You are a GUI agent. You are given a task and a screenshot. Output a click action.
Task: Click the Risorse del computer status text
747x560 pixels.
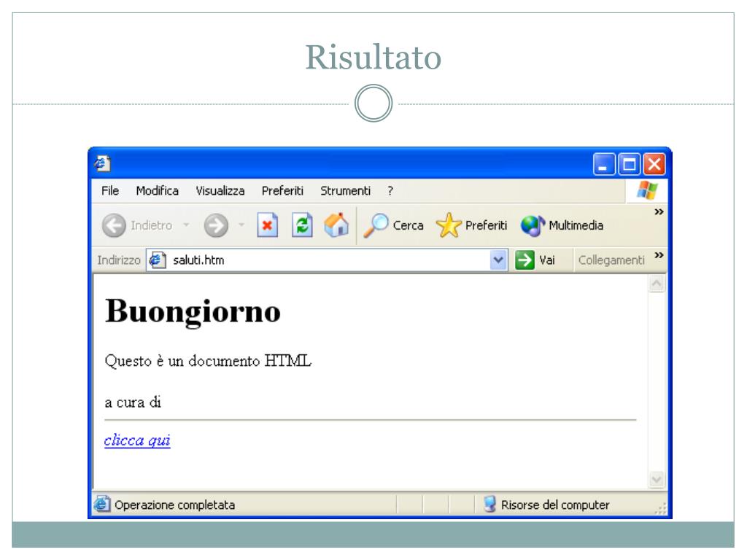(x=555, y=505)
